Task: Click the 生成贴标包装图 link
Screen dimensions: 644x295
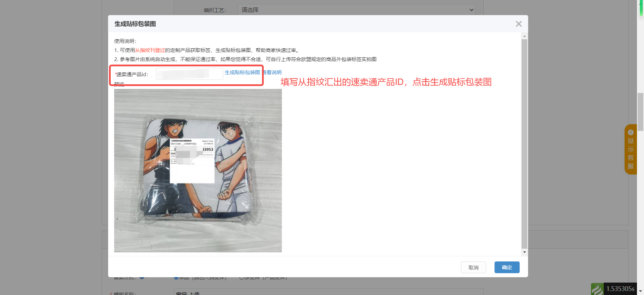Action: pyautogui.click(x=242, y=72)
